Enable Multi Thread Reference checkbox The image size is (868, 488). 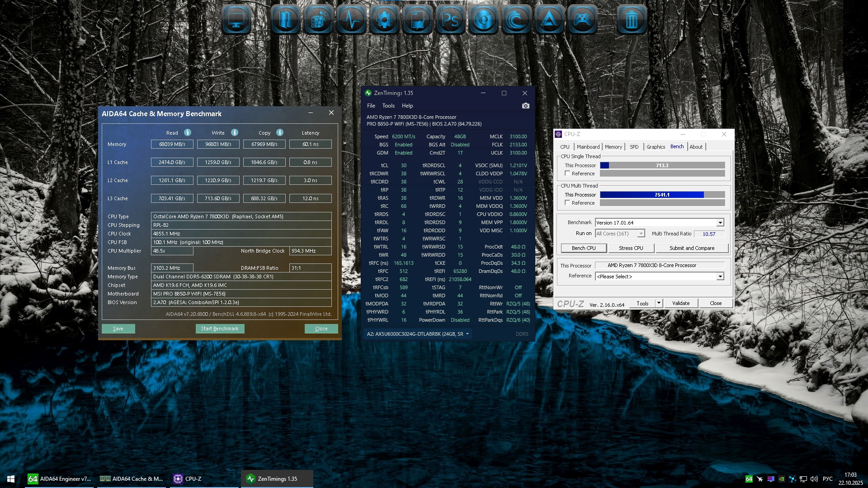click(567, 203)
